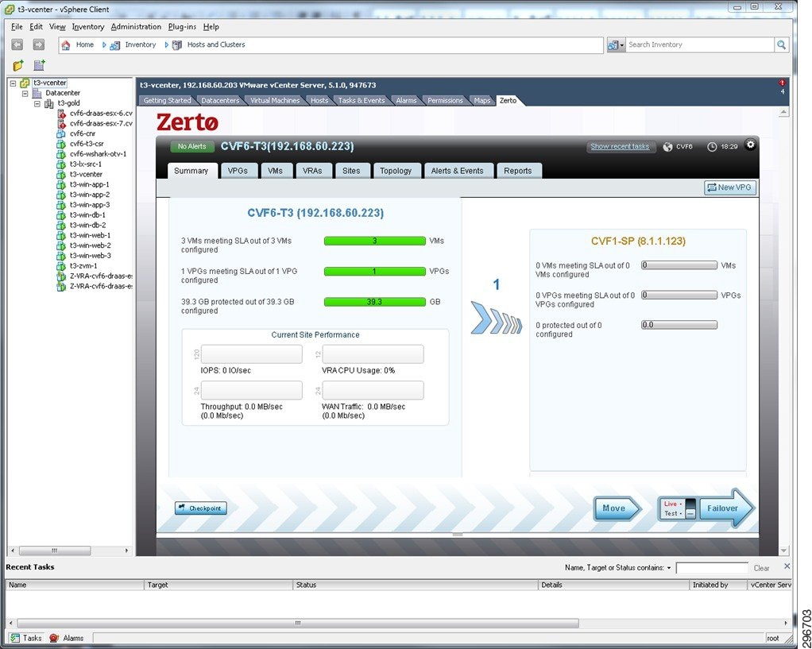Collapse the t3-vcenter tree node
The height and width of the screenshot is (649, 812).
tap(14, 83)
